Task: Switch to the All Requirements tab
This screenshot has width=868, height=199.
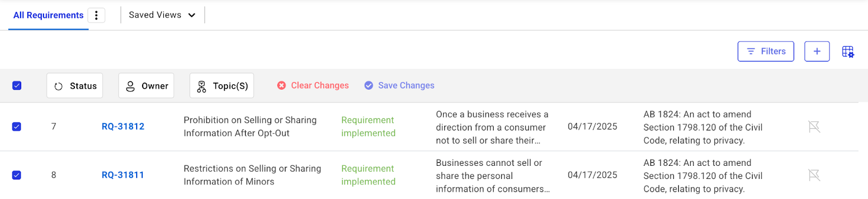Action: pyautogui.click(x=48, y=15)
